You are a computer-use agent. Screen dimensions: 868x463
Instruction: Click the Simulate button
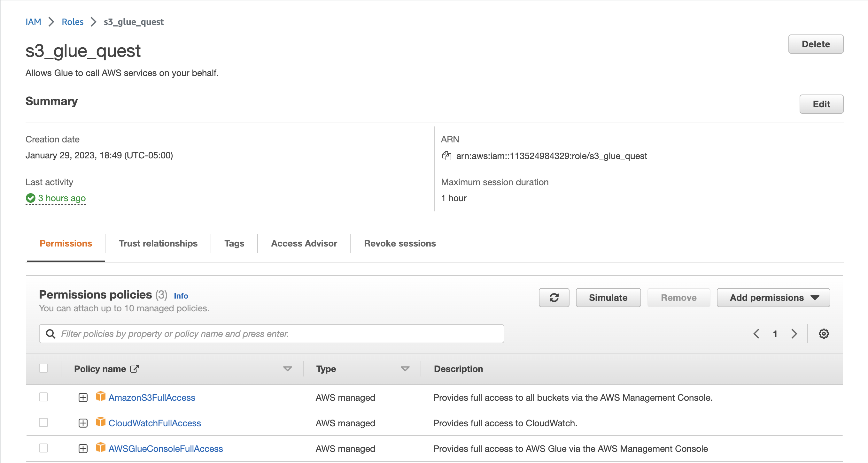tap(608, 298)
